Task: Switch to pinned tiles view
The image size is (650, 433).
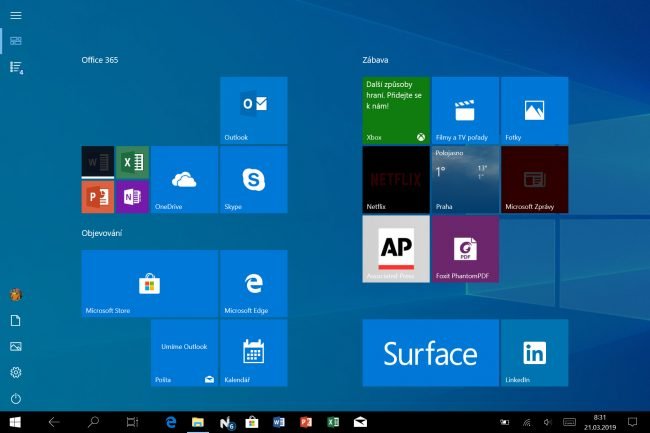Action: [x=16, y=41]
